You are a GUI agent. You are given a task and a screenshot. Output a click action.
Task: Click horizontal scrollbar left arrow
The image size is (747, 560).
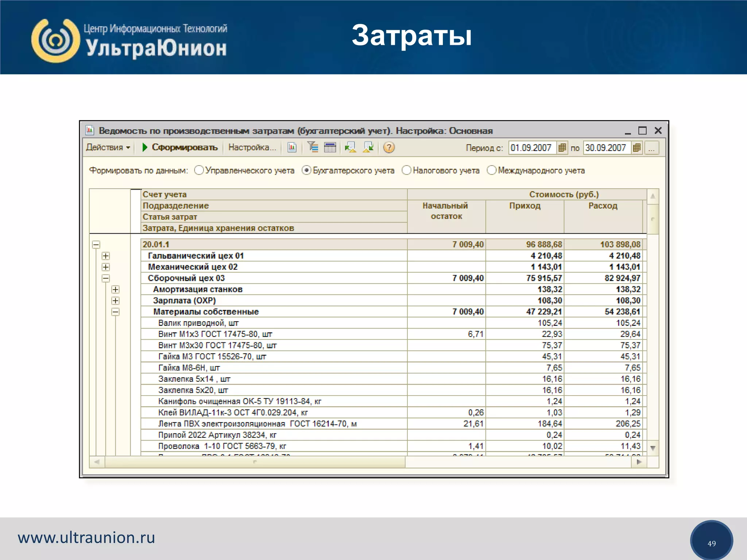click(x=97, y=462)
